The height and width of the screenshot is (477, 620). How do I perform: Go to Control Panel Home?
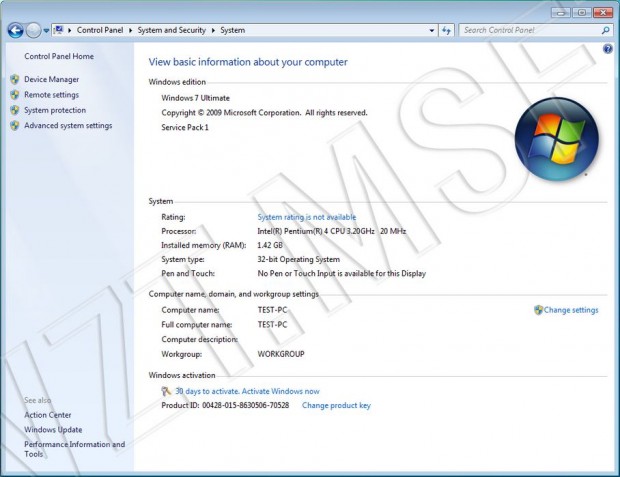[59, 56]
